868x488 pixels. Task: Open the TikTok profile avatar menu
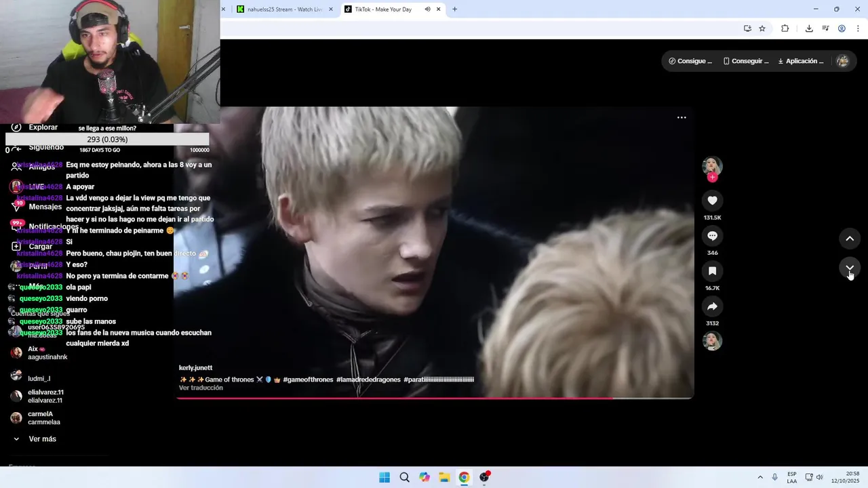pyautogui.click(x=843, y=61)
